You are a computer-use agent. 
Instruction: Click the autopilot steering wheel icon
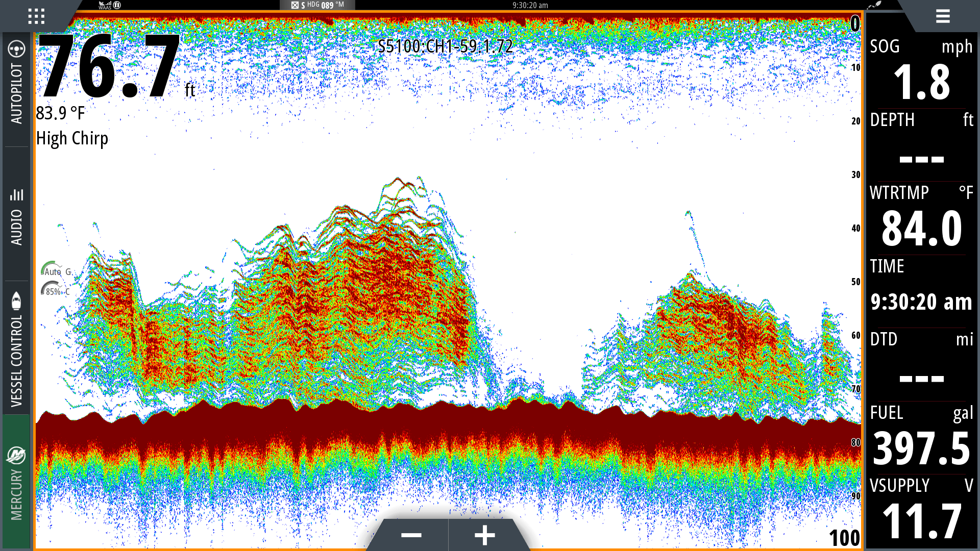16,49
